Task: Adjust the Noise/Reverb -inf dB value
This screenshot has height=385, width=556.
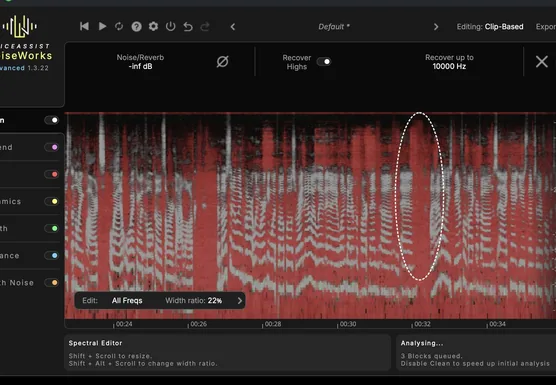Action: (x=140, y=62)
